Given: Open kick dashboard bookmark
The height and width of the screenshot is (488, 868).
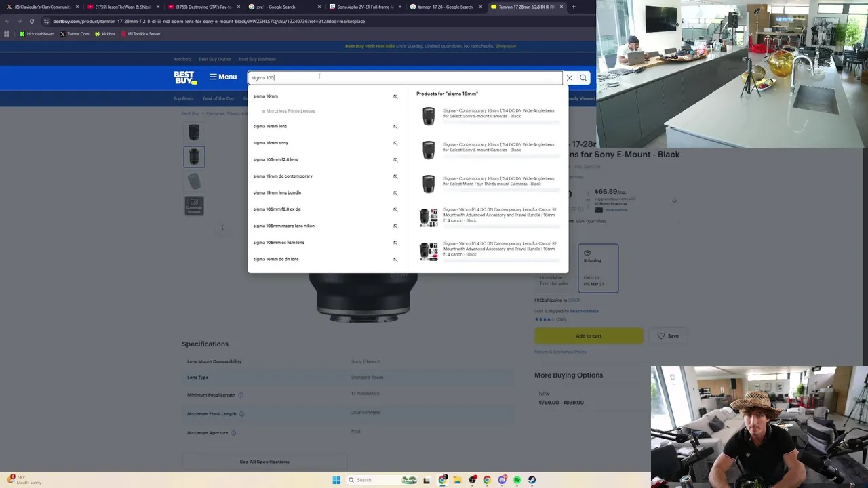Looking at the screenshot, I should click(x=37, y=34).
